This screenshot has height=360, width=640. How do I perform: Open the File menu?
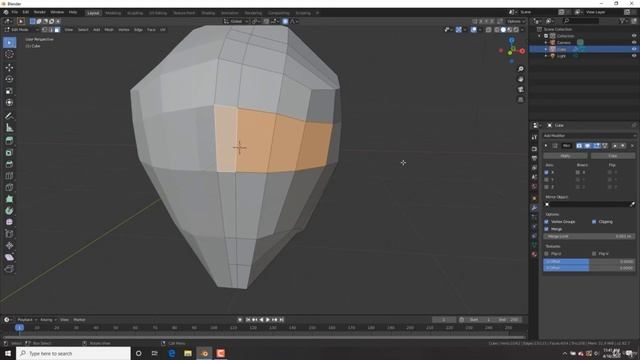(x=15, y=12)
